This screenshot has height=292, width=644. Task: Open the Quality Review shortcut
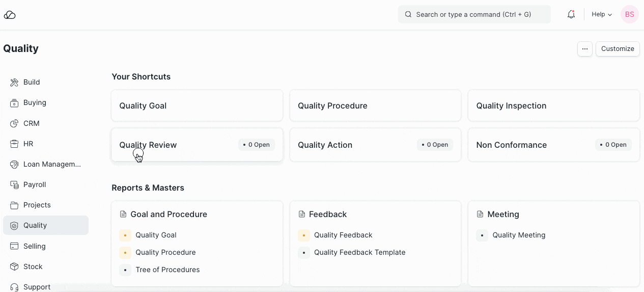[x=148, y=145]
